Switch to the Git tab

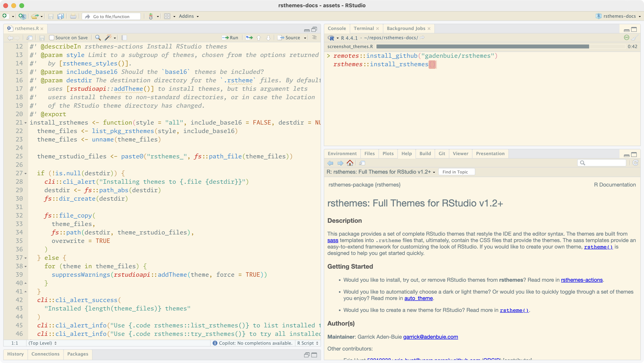[441, 154]
